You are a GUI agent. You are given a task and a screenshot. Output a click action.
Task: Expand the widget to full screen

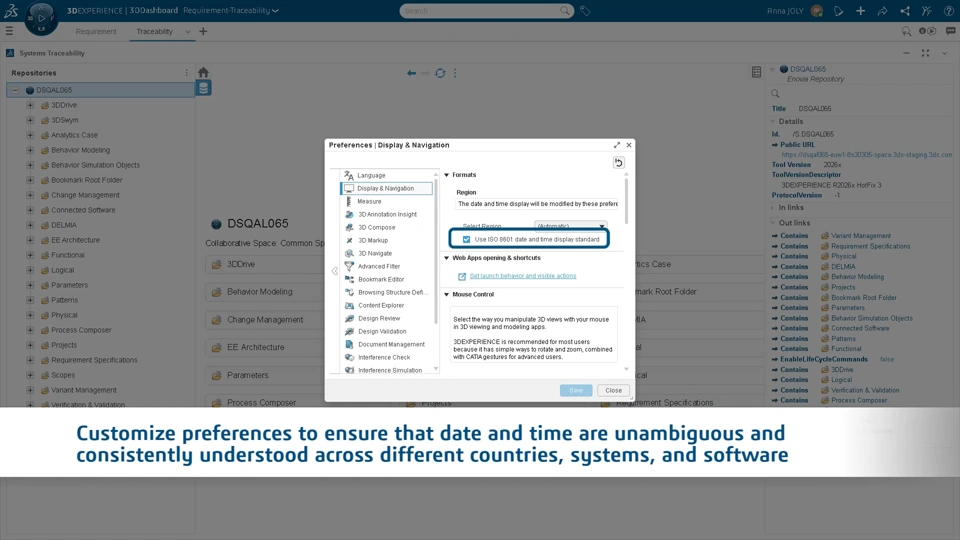click(x=925, y=53)
